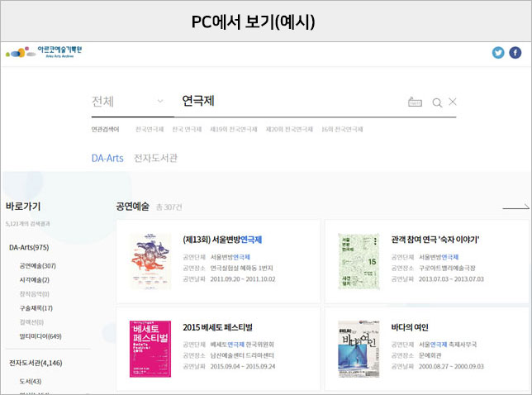Open the virtual keyboard icon
Viewport: 532px width, 395px height.
(415, 102)
